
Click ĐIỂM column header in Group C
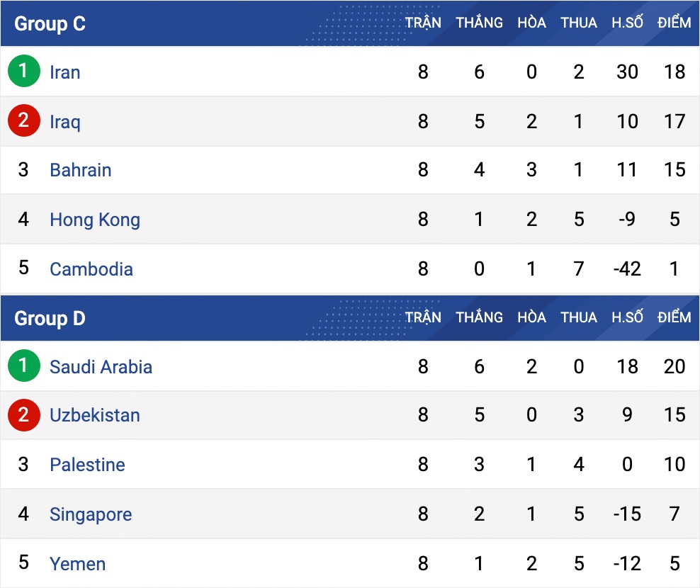pos(674,23)
